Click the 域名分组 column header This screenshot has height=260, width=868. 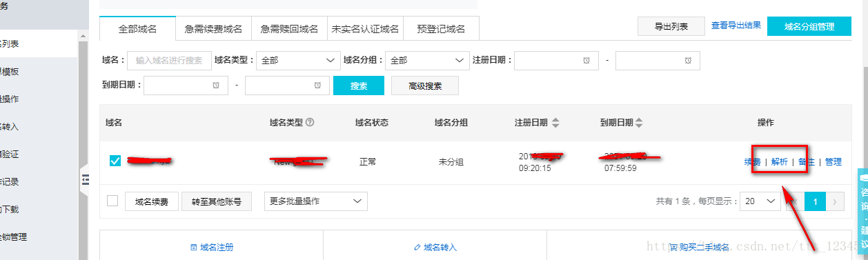(451, 123)
